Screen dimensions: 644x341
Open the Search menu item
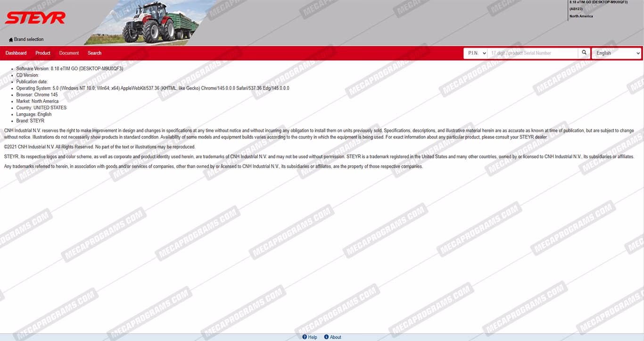[94, 53]
